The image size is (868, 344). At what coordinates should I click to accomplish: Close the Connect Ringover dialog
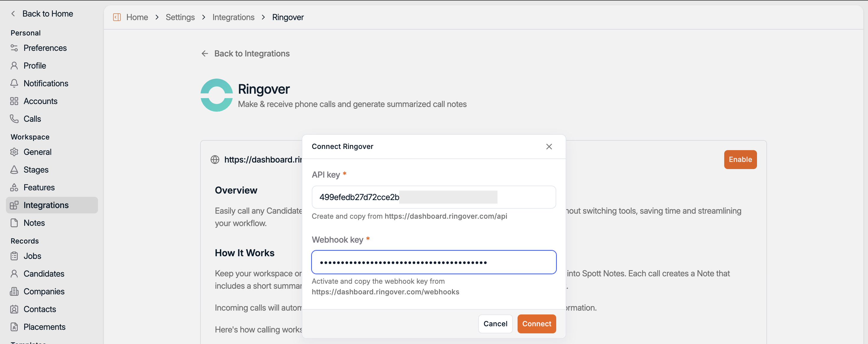pyautogui.click(x=549, y=147)
